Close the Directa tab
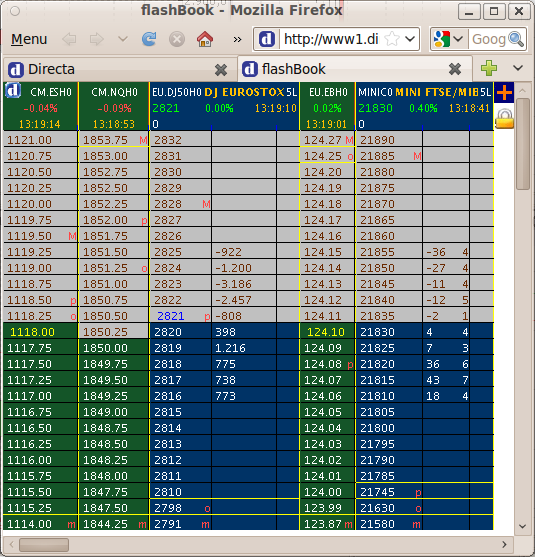Viewport: 535px width, 557px height. tap(221, 70)
